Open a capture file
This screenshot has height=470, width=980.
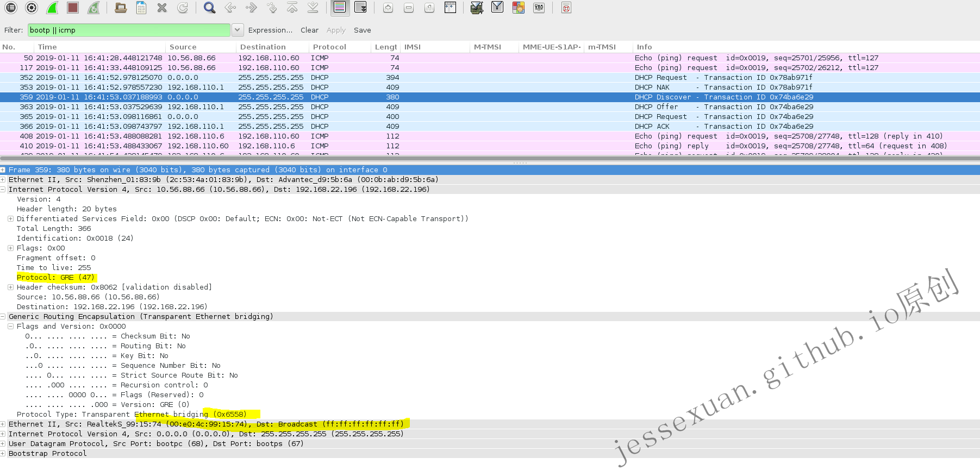(121, 8)
